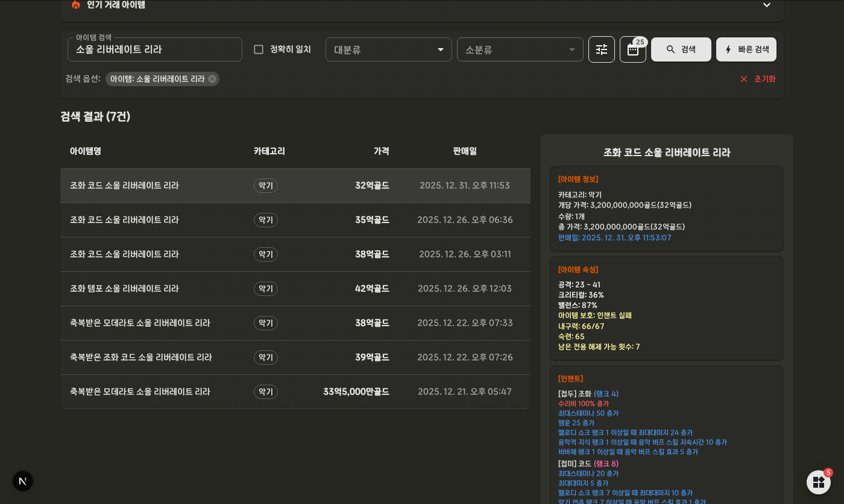Sort by the 판매일 column header
The image size is (844, 504).
465,151
